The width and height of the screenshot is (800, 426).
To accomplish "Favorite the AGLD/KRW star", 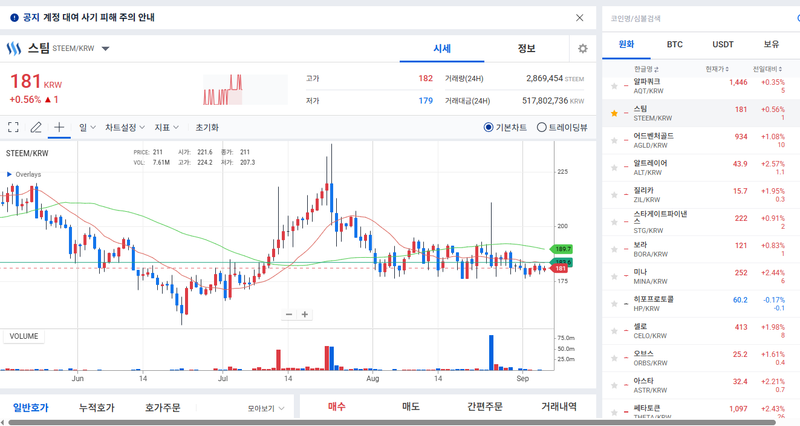I will pyautogui.click(x=614, y=140).
